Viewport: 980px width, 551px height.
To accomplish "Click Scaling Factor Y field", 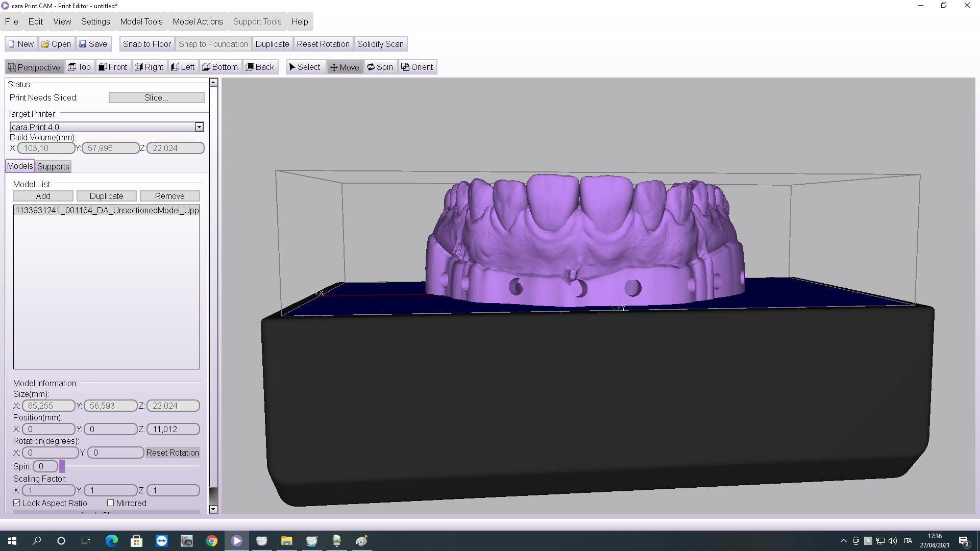I will click(x=111, y=490).
